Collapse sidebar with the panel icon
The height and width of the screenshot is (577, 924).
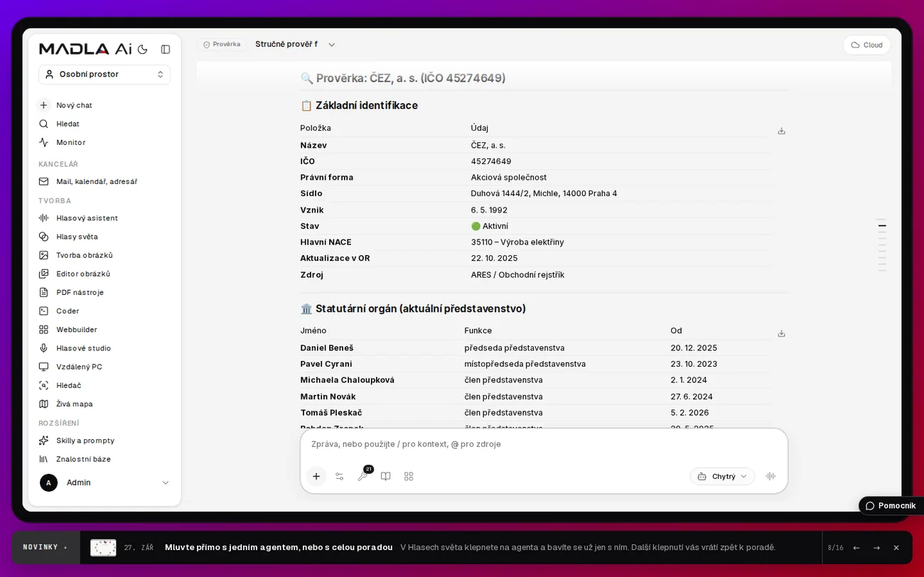166,49
